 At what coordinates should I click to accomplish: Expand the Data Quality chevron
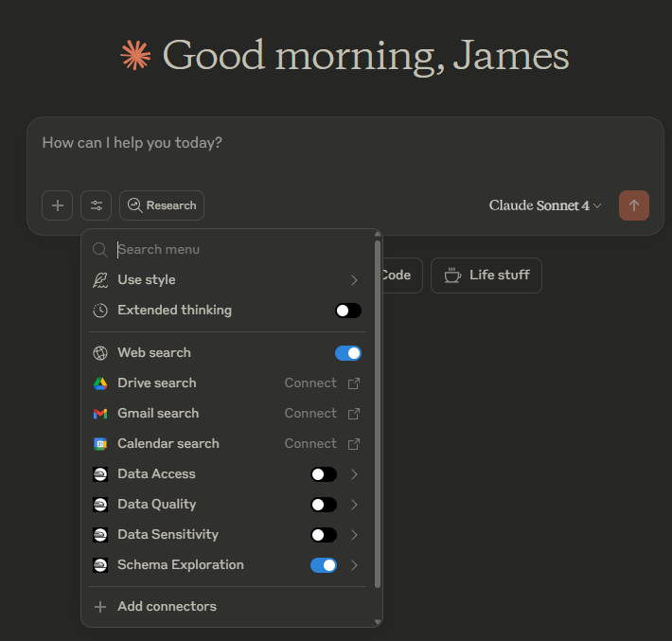pyautogui.click(x=354, y=505)
